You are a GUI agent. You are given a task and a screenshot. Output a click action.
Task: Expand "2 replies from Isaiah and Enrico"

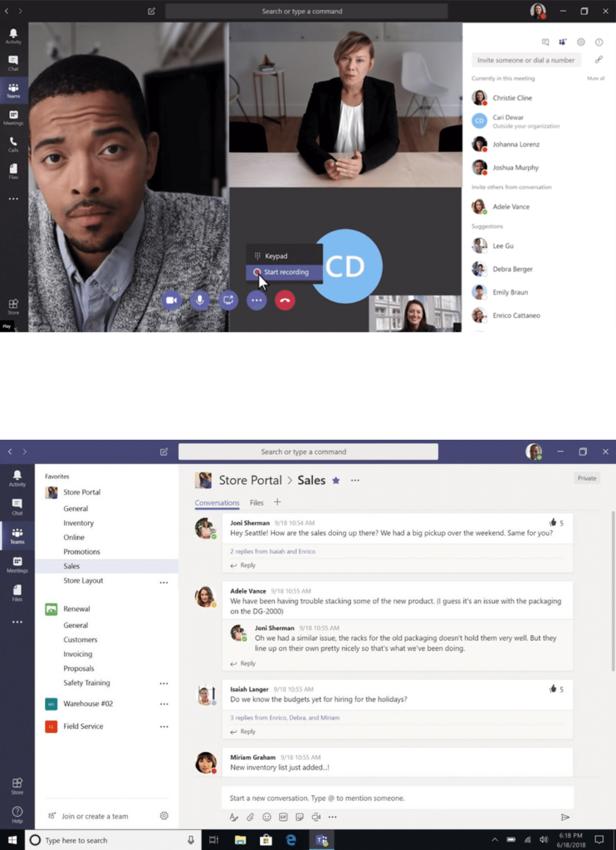pos(272,551)
